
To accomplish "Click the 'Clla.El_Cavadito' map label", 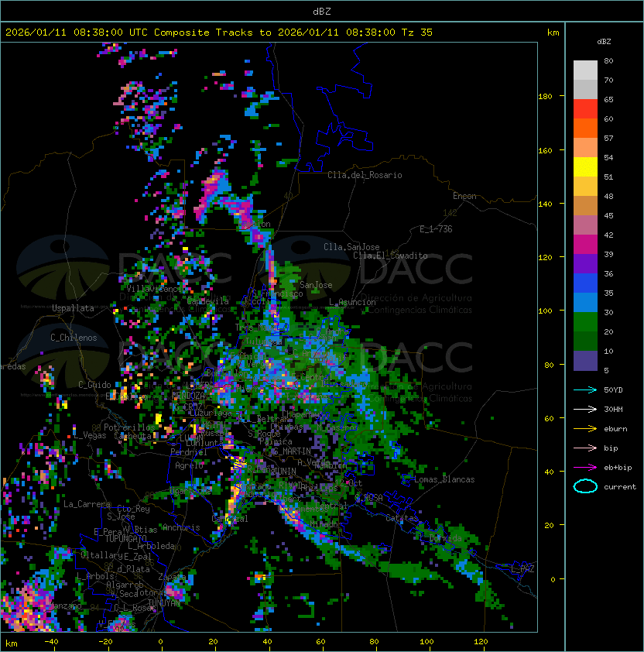I will (390, 256).
